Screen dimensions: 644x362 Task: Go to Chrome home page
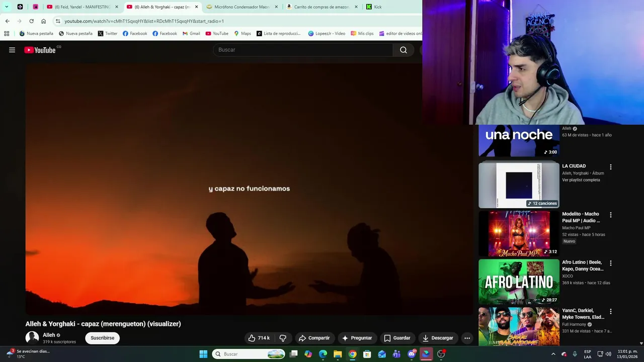click(x=43, y=21)
